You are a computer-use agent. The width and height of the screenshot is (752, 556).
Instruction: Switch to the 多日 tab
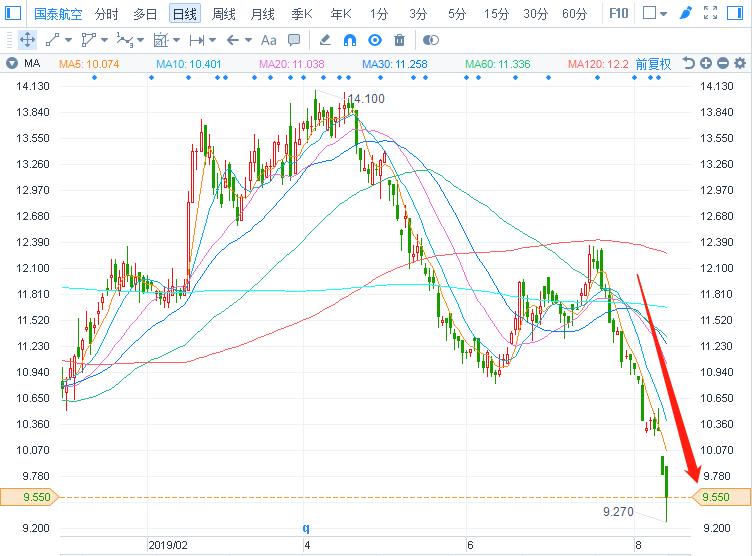point(145,14)
